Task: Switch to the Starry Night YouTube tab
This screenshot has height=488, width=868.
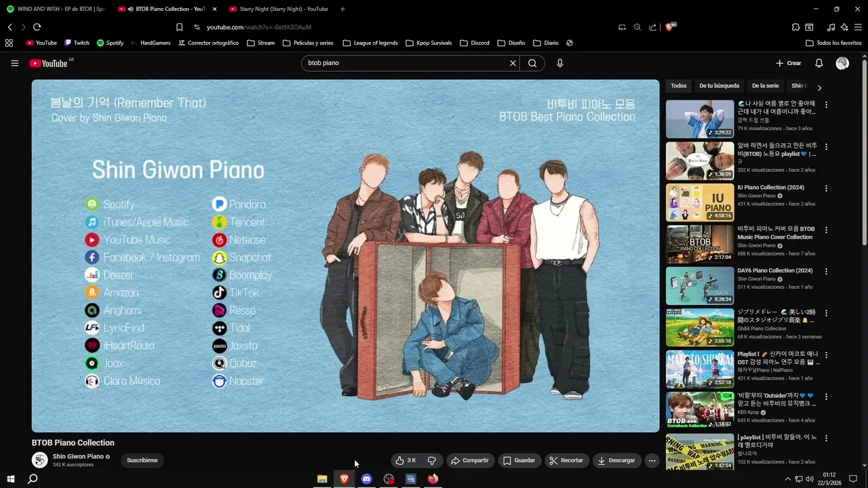Action: coord(278,9)
